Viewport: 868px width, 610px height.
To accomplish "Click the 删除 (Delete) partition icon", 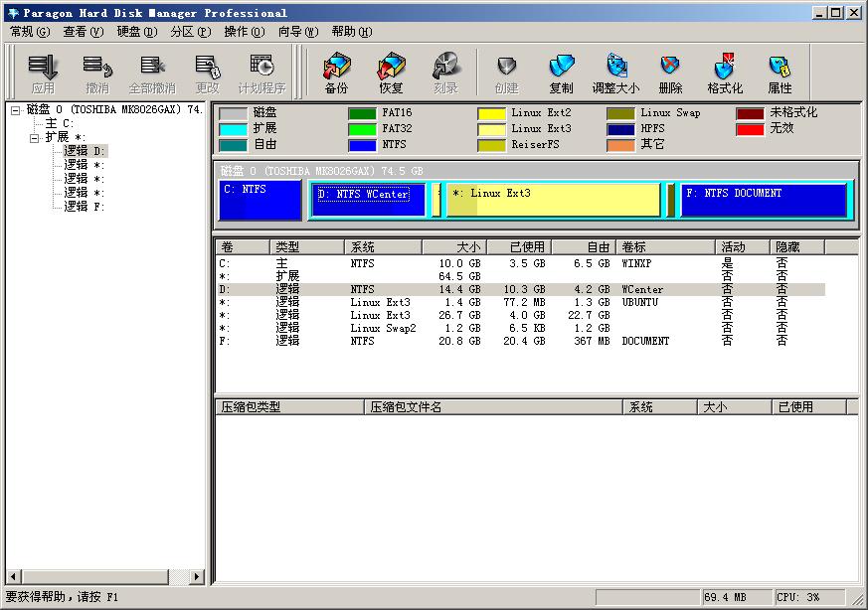I will (670, 74).
